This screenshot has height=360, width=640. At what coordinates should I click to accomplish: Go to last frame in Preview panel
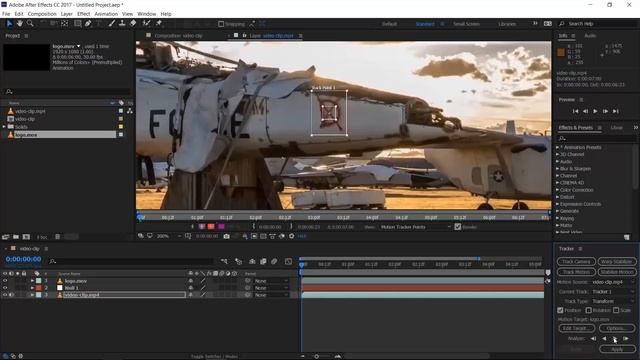click(616, 111)
